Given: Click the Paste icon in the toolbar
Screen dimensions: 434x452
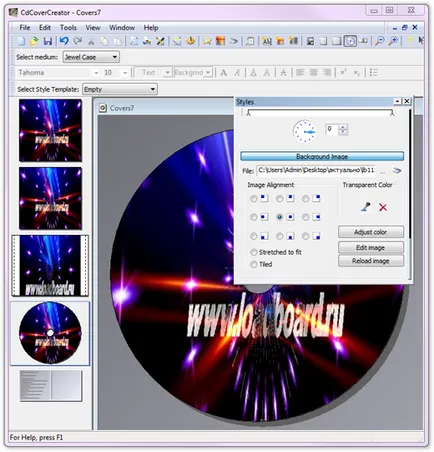Looking at the screenshot, I should pos(118,41).
